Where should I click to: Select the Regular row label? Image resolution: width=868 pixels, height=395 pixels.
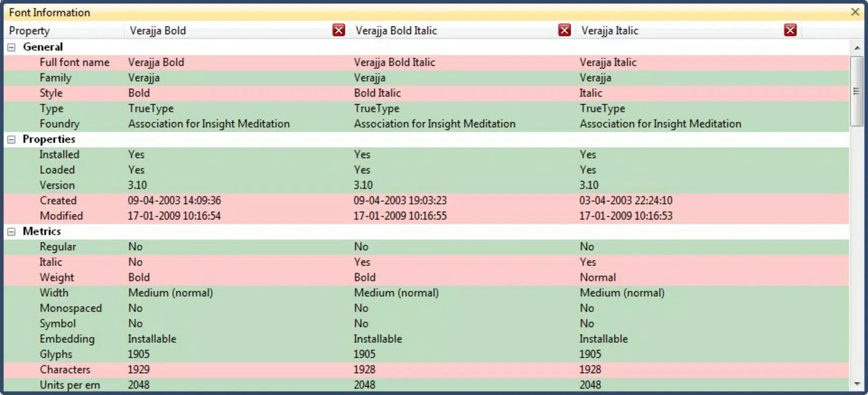tap(58, 246)
